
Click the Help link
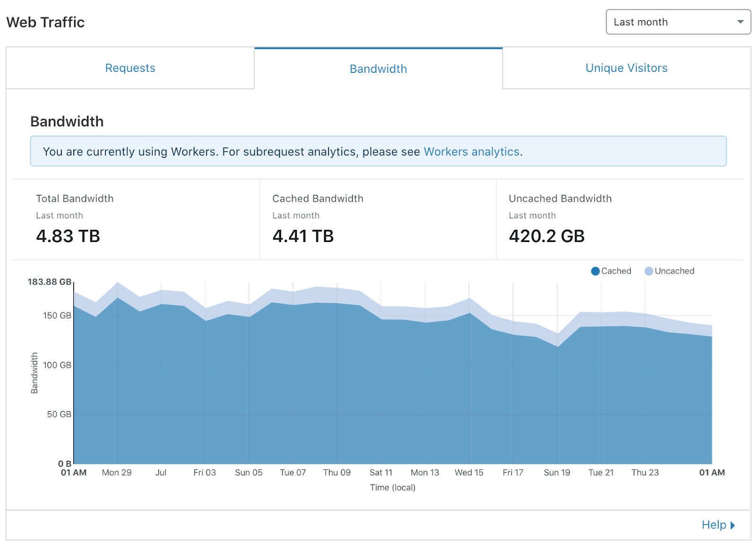tap(713, 525)
